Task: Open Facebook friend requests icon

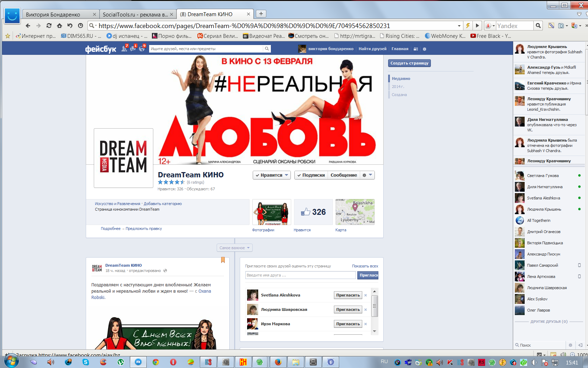Action: pyautogui.click(x=124, y=48)
